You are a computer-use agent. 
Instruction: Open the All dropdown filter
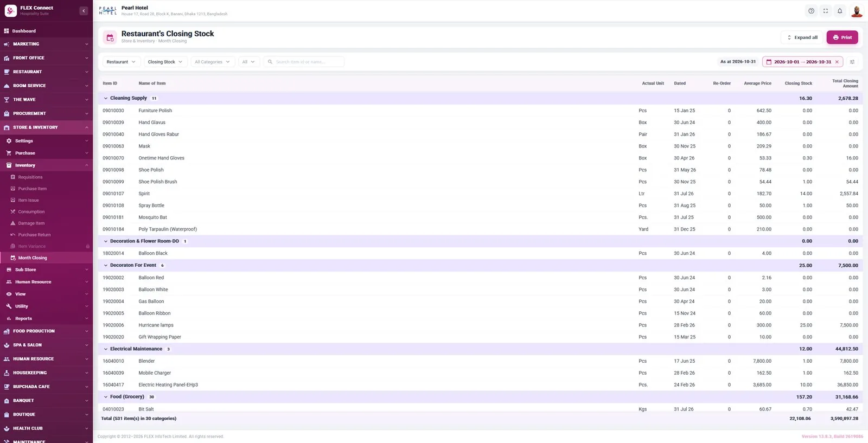(249, 62)
